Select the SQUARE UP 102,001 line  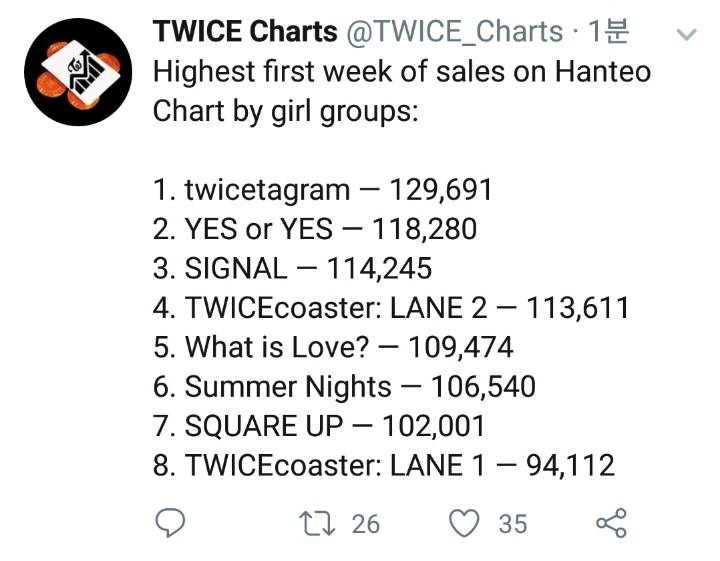[x=319, y=425]
